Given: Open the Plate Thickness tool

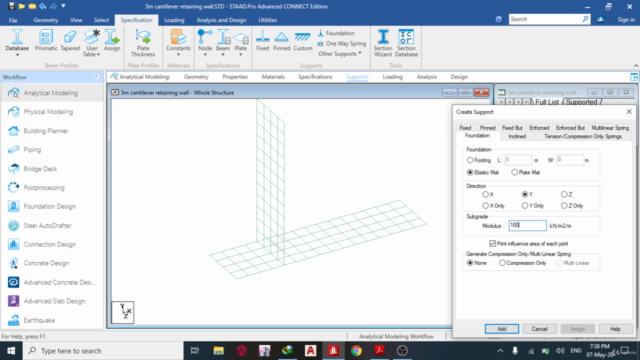Looking at the screenshot, I should (143, 43).
